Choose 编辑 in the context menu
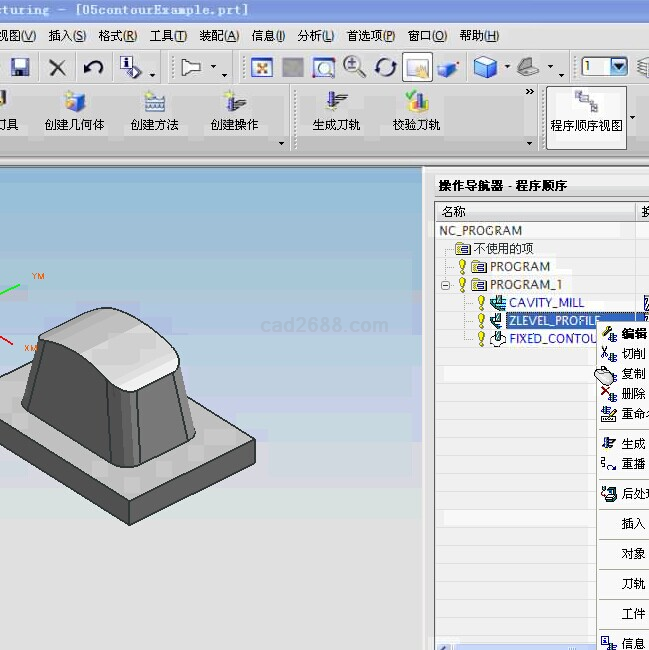 point(632,334)
